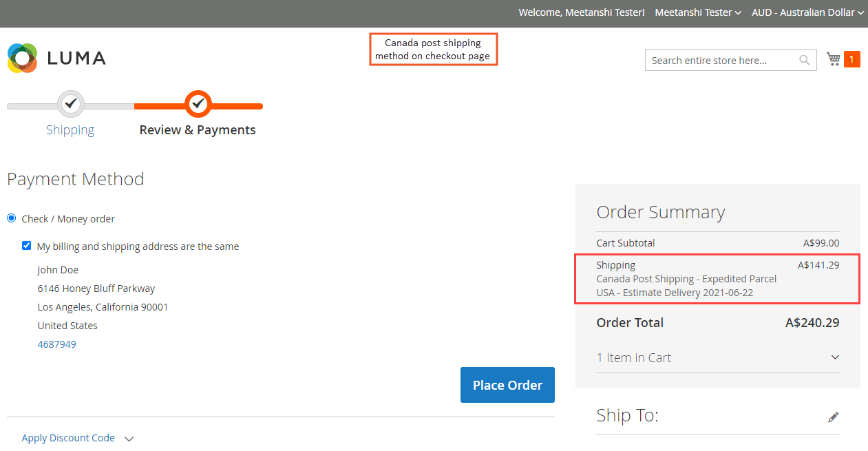Expand Apply Discount Code section
This screenshot has width=868, height=451.
coord(77,438)
